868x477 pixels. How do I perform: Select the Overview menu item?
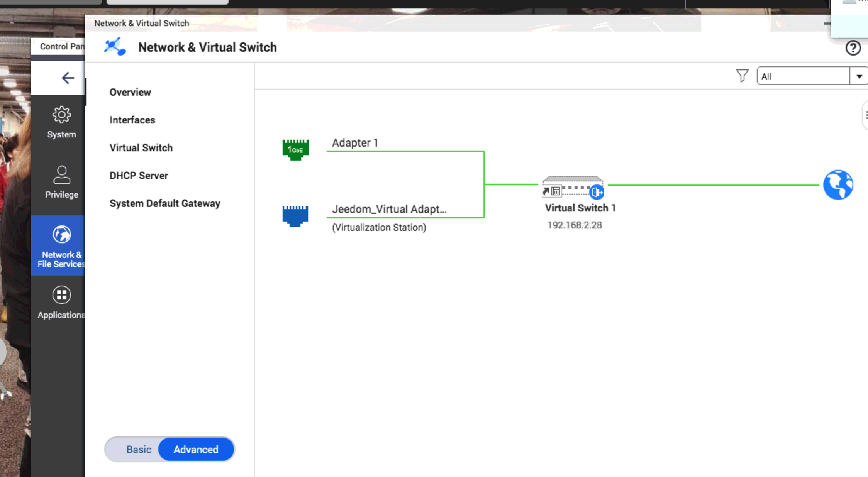pos(131,92)
